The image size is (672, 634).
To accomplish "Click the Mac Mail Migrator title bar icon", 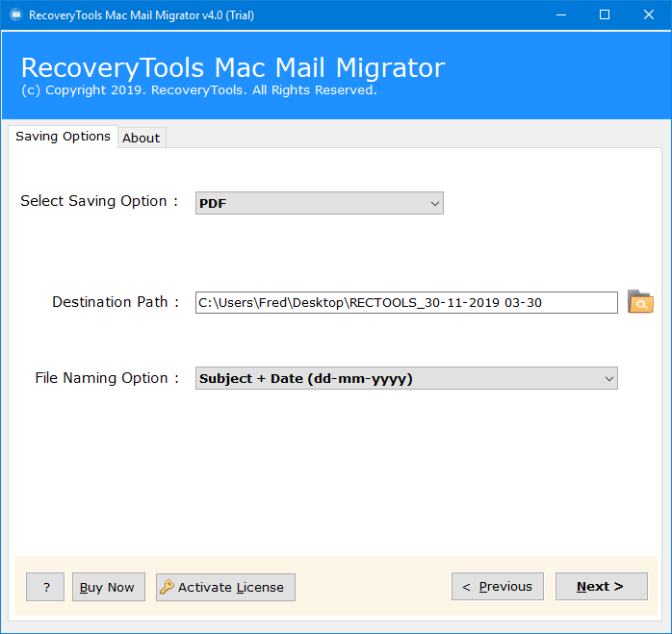I will 16,15.
